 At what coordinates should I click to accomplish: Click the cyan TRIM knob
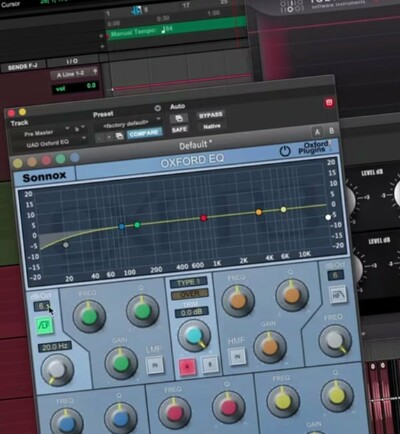[194, 336]
